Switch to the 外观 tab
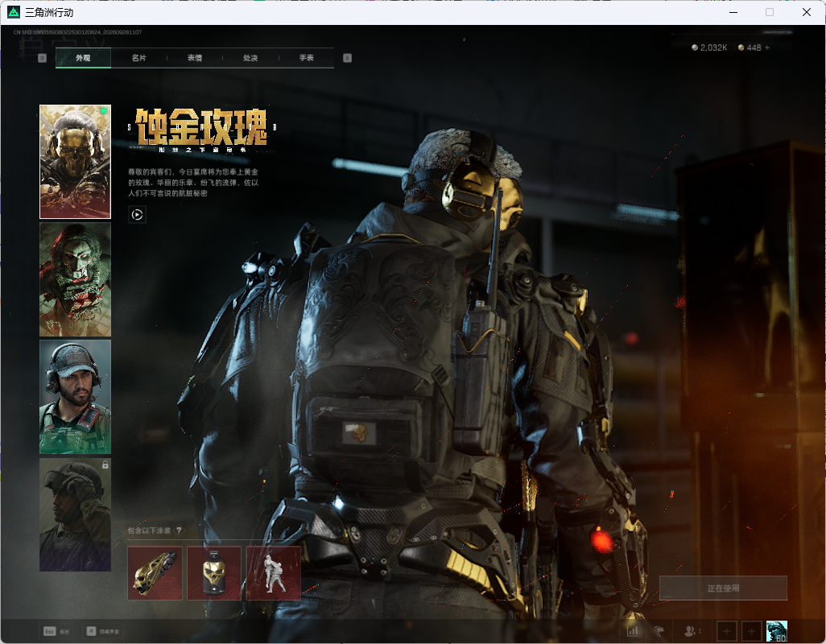This screenshot has width=826, height=644. click(x=83, y=58)
